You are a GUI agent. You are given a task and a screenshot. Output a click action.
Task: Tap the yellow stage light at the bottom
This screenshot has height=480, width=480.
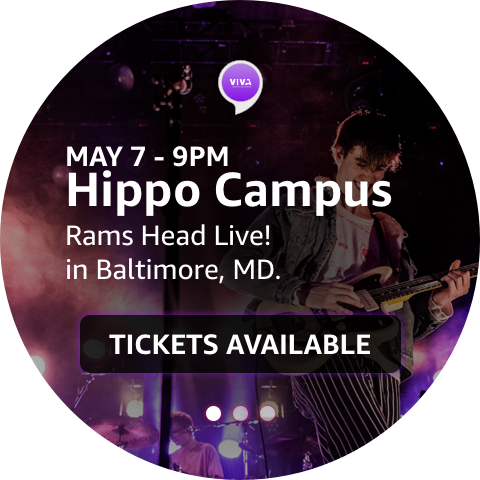pyautogui.click(x=135, y=405)
